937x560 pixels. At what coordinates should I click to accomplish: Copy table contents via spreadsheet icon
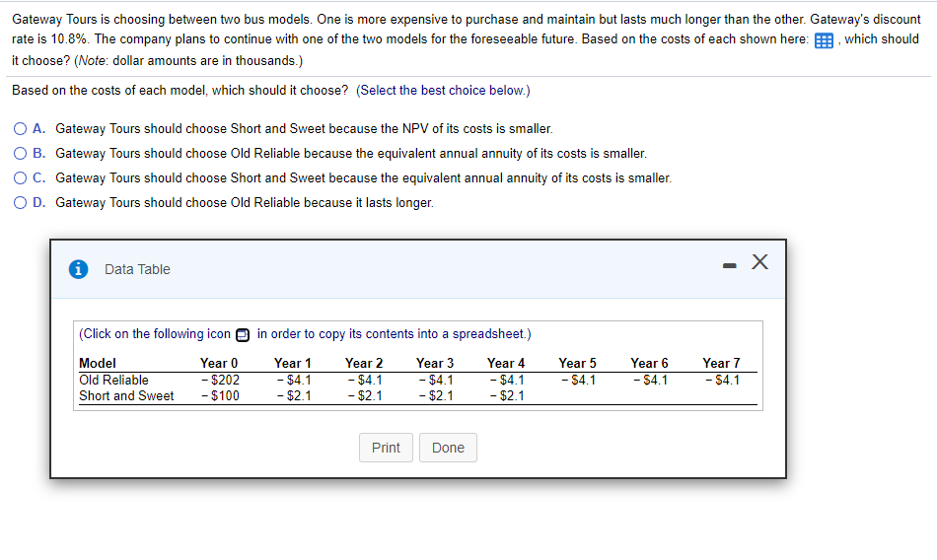pyautogui.click(x=243, y=334)
